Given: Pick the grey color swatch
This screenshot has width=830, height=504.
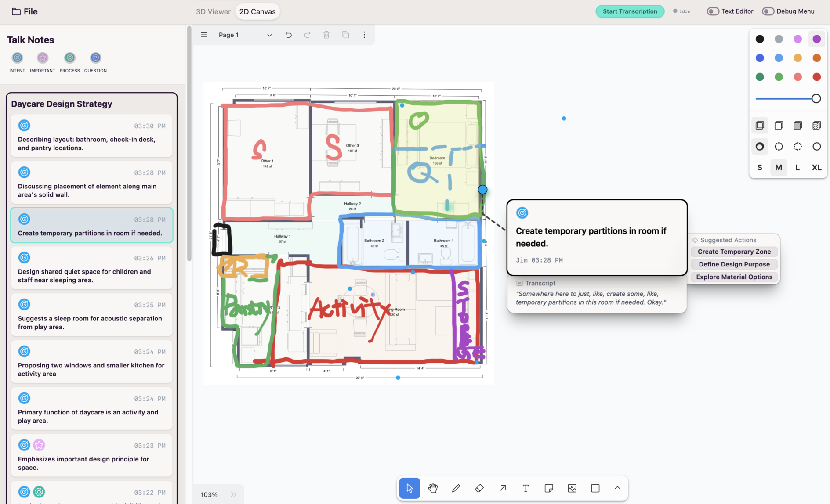Looking at the screenshot, I should tap(779, 39).
